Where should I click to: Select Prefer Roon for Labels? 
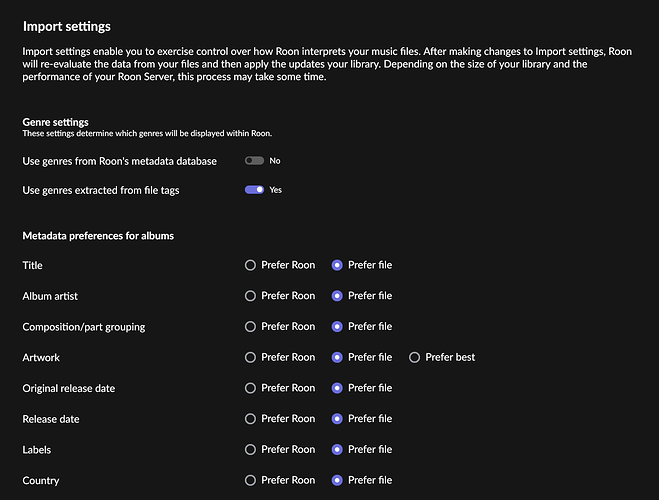[x=250, y=450]
